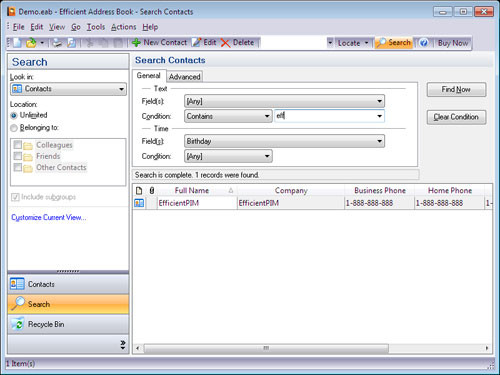The width and height of the screenshot is (500, 375).
Task: Click the Print Preview toolbar icon
Action: click(x=71, y=43)
